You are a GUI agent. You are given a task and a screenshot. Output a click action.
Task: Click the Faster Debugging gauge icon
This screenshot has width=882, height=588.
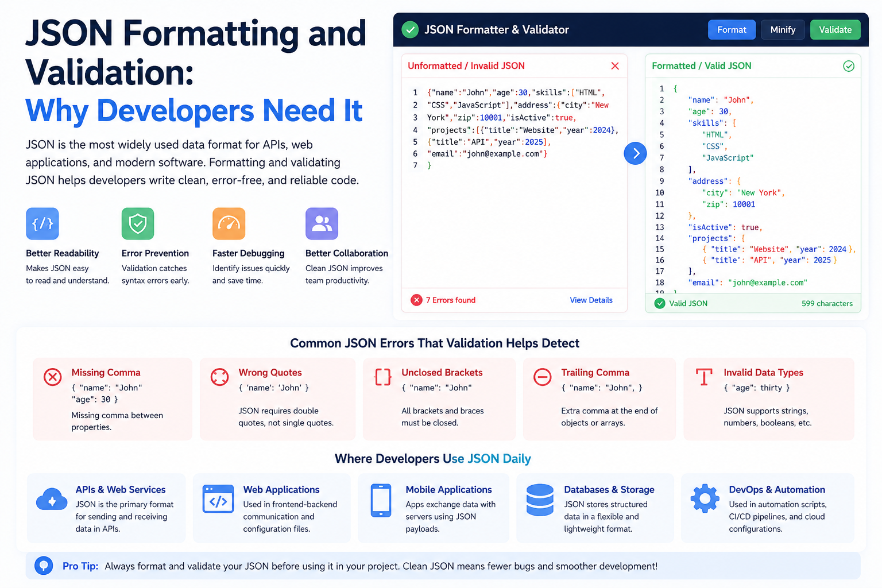(x=229, y=223)
